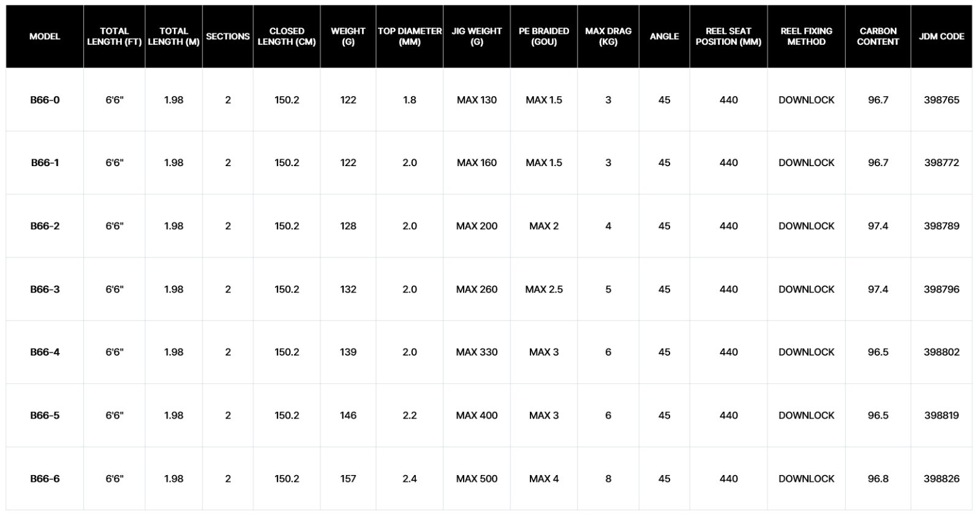
Task: Select the B66-4 model cell
Action: (x=45, y=352)
